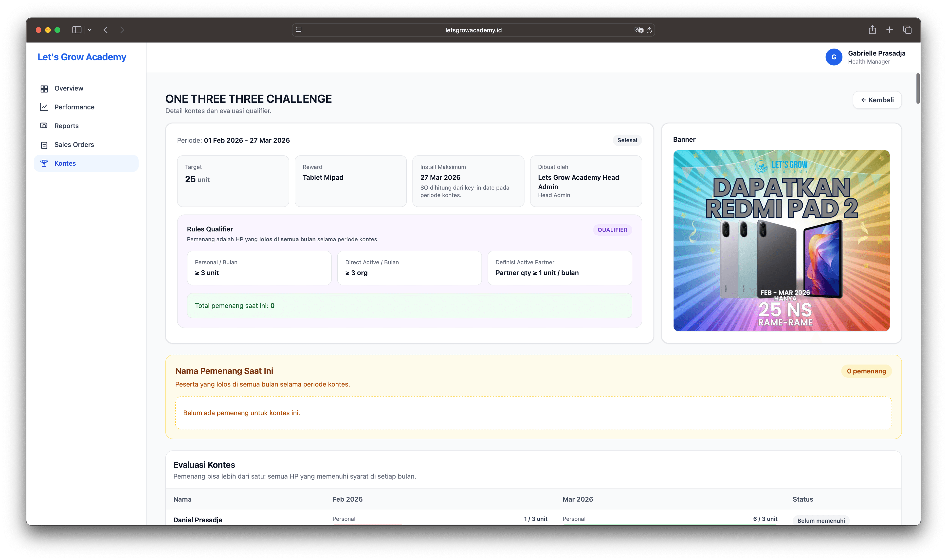Click the user avatar with letter G

(x=834, y=57)
